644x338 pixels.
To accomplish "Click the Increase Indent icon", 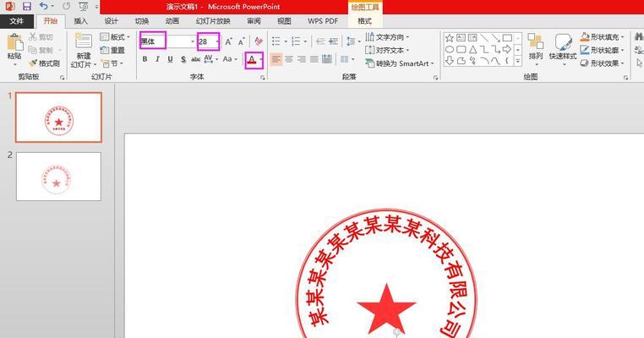I will click(333, 41).
